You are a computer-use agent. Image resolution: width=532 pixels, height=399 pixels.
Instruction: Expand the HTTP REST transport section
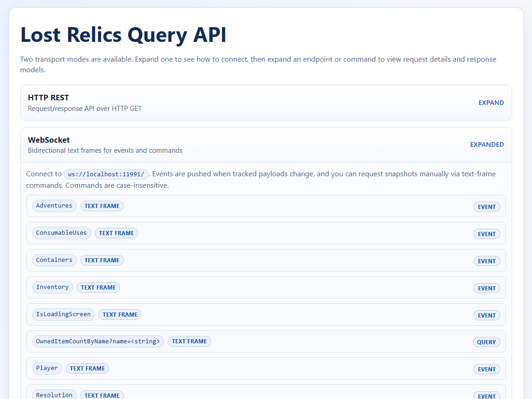click(491, 103)
